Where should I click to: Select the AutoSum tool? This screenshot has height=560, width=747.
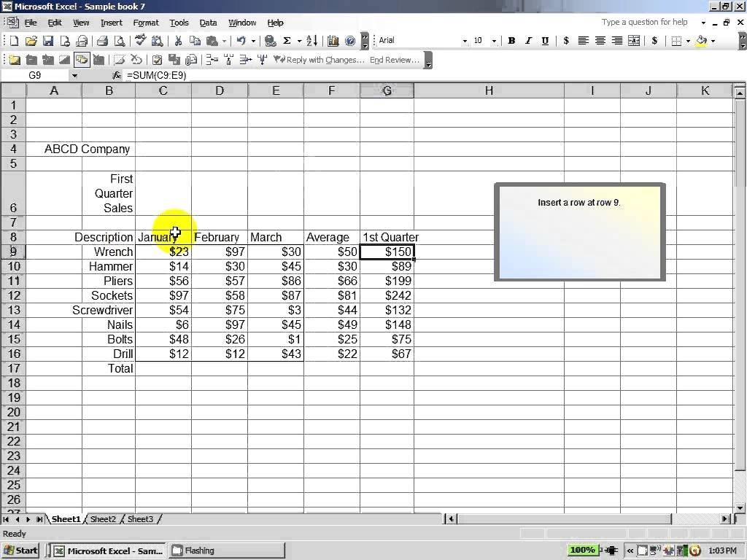pos(287,40)
